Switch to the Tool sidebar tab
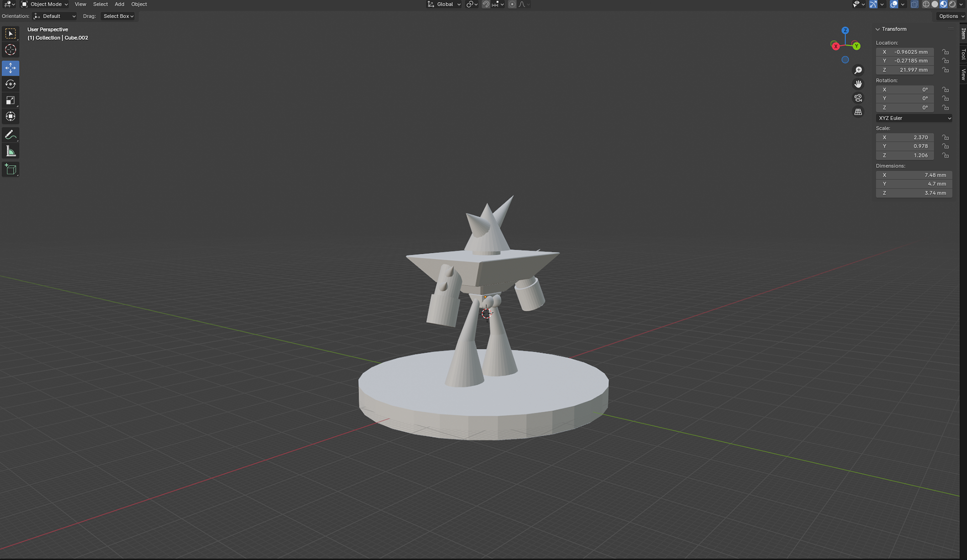 click(x=963, y=54)
